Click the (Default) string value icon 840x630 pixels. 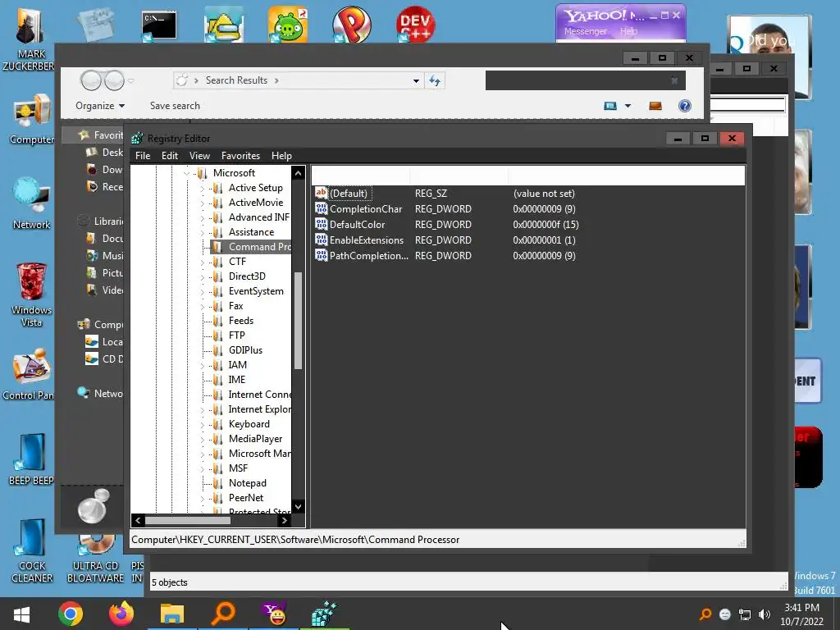coord(321,193)
